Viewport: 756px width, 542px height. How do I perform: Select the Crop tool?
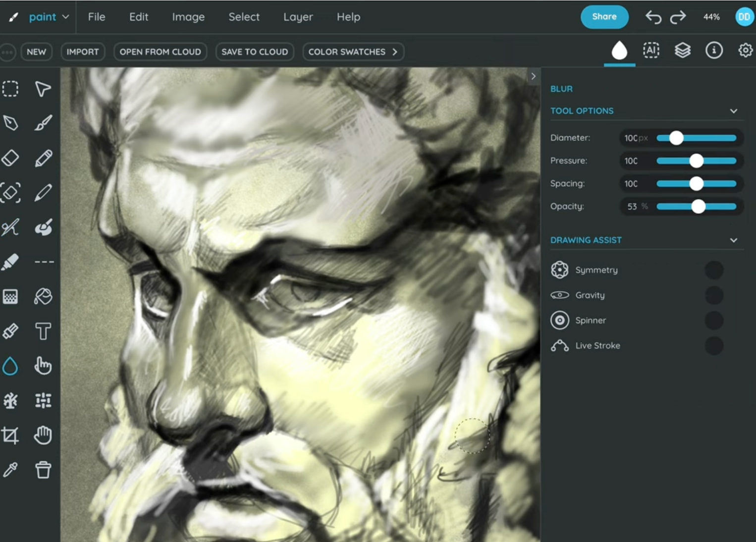[x=10, y=435]
